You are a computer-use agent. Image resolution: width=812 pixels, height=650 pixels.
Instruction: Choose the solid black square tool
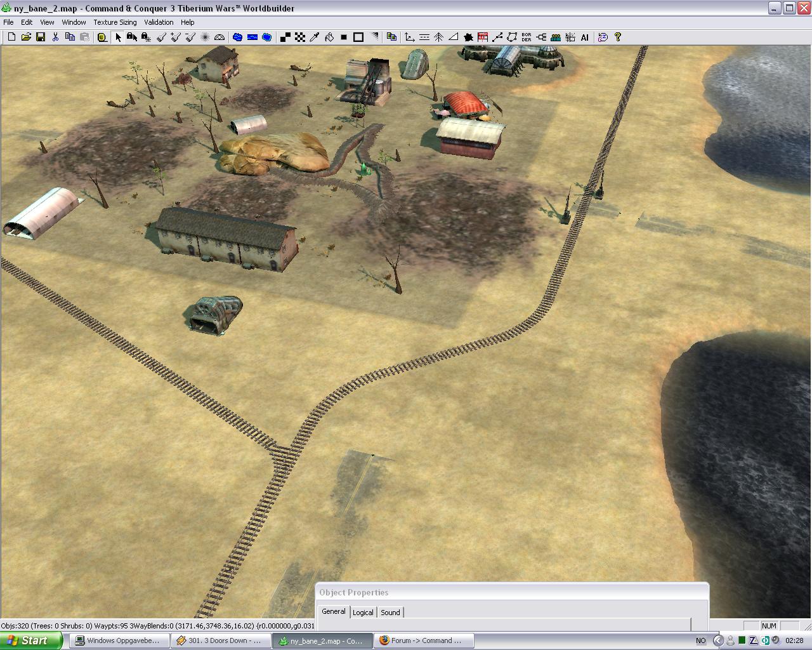click(344, 37)
